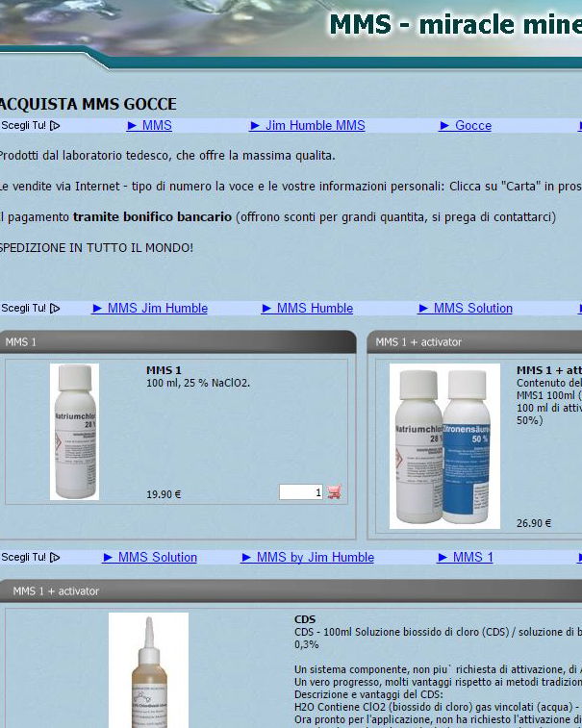Focus the MMS 1 quantity input field
The height and width of the screenshot is (728, 582).
(x=301, y=491)
